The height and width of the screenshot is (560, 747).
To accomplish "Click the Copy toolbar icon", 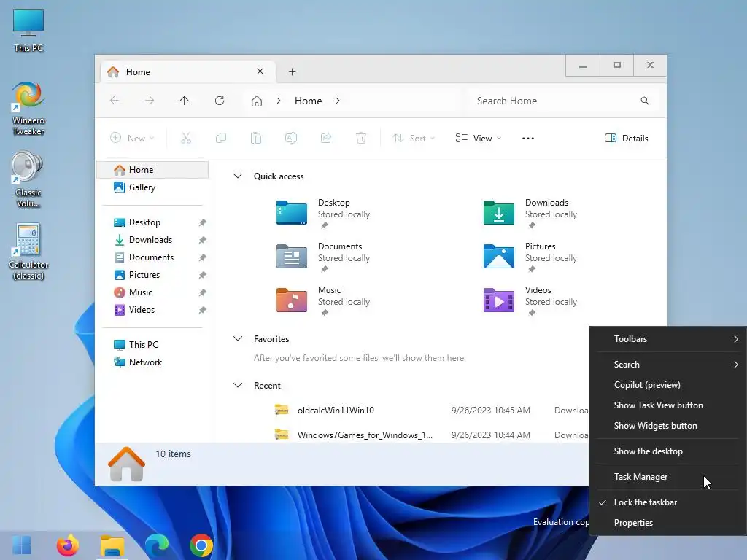I will (x=221, y=138).
